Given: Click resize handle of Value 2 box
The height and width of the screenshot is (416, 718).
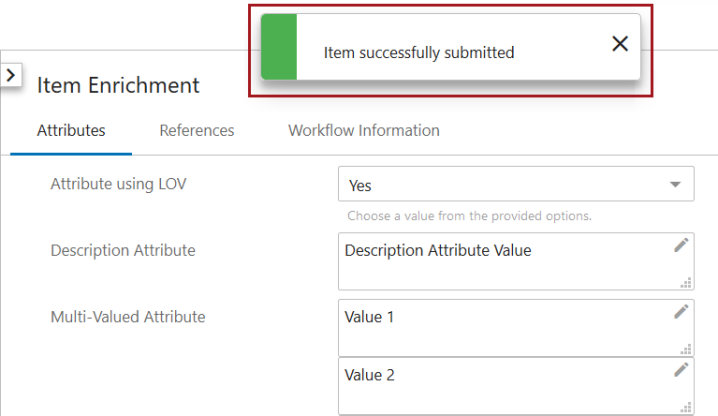Looking at the screenshot, I should (685, 407).
